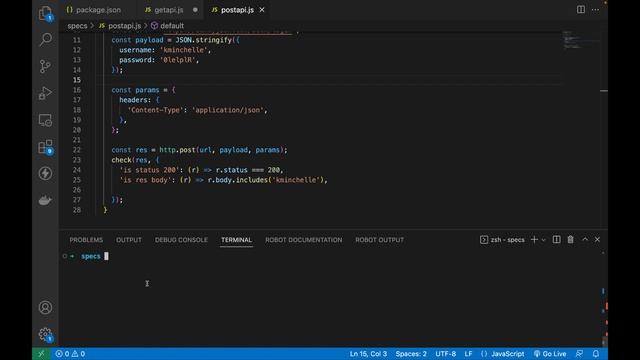Show errors and warnings count in status bar
The image size is (640, 360).
[x=70, y=354]
